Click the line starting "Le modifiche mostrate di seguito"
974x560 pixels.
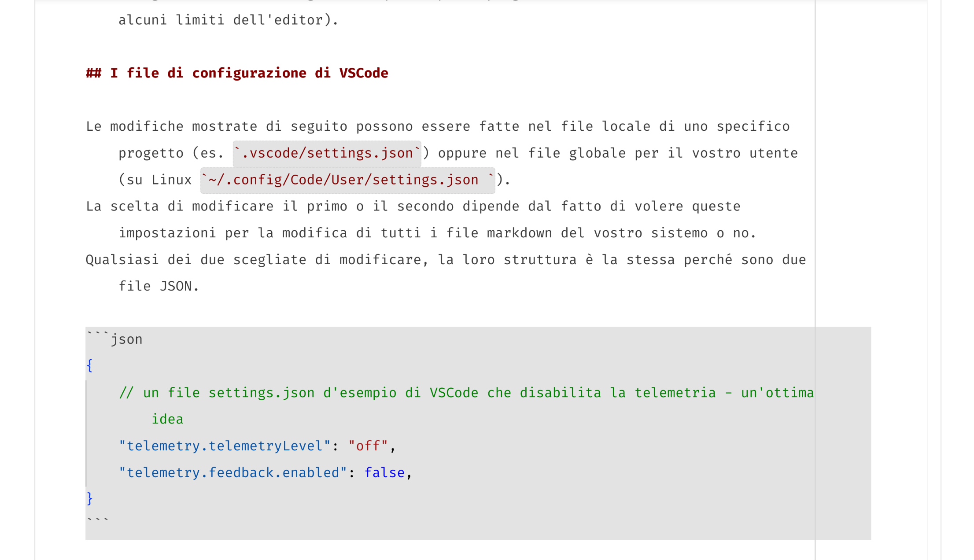(438, 126)
